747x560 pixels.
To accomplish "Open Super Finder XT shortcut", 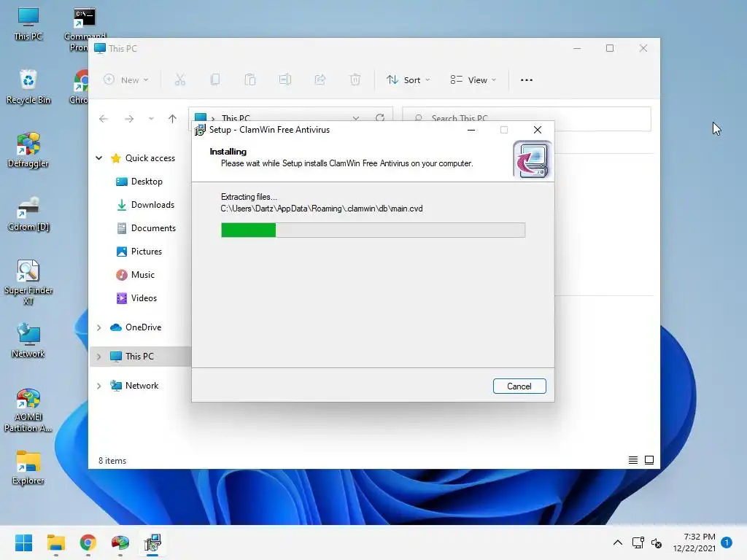I will [28, 282].
